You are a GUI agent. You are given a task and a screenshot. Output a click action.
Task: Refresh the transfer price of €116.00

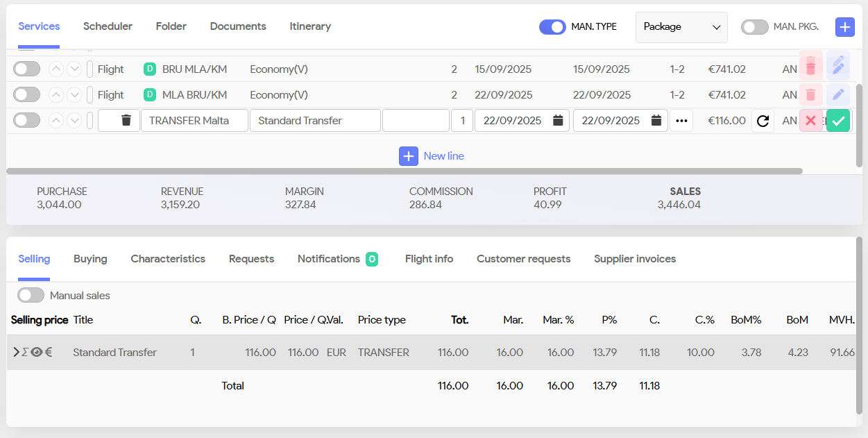pyautogui.click(x=763, y=121)
